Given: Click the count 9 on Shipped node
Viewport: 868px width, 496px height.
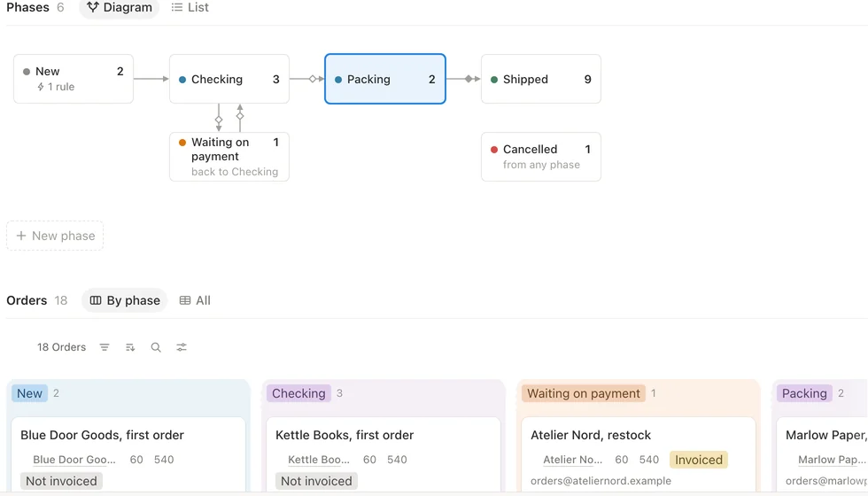Looking at the screenshot, I should pyautogui.click(x=588, y=79).
